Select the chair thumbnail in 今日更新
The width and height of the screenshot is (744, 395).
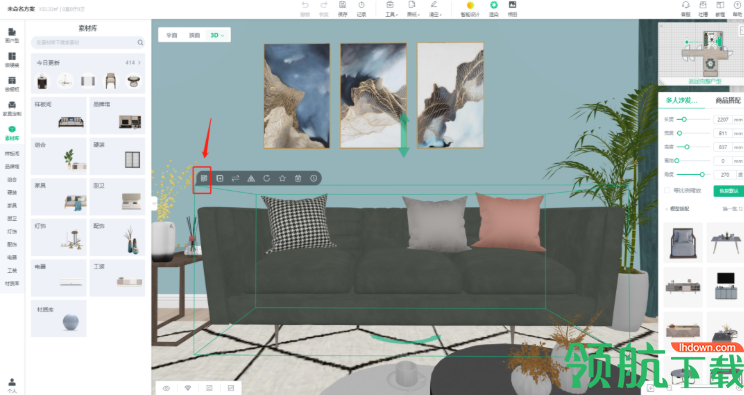click(x=111, y=81)
